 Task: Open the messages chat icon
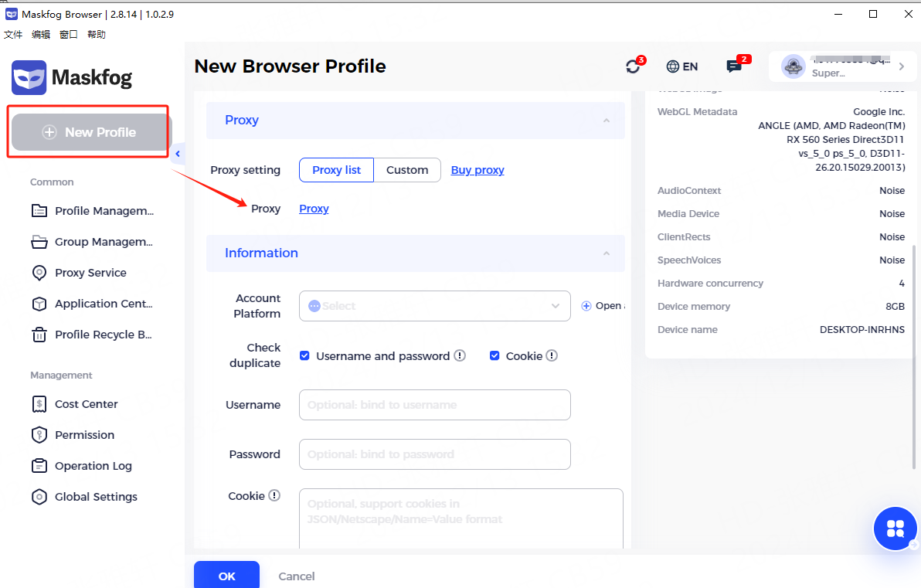click(734, 66)
